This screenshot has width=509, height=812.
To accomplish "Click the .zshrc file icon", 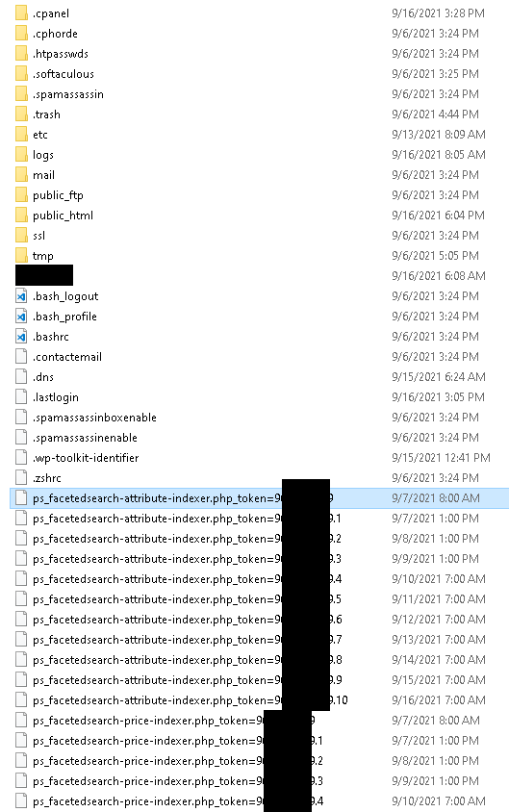I will click(x=21, y=478).
